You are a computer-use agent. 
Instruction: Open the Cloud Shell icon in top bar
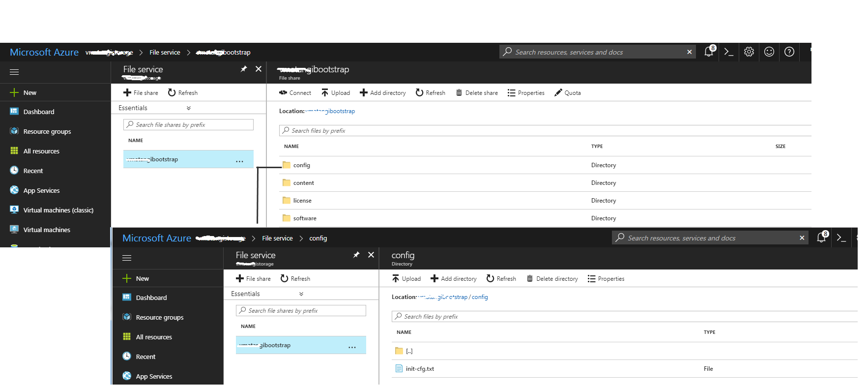tap(728, 52)
